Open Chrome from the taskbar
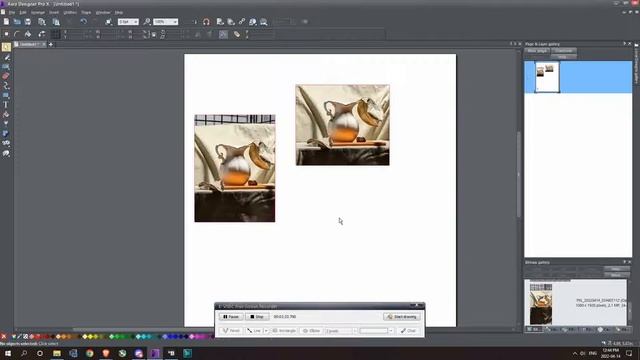Viewport: 640px width, 360px height. click(x=89, y=353)
